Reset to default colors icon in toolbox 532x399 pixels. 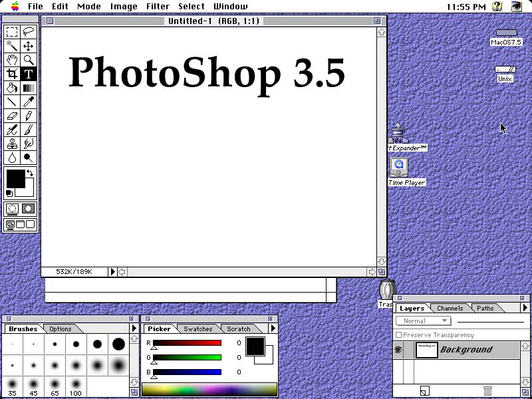click(x=9, y=194)
